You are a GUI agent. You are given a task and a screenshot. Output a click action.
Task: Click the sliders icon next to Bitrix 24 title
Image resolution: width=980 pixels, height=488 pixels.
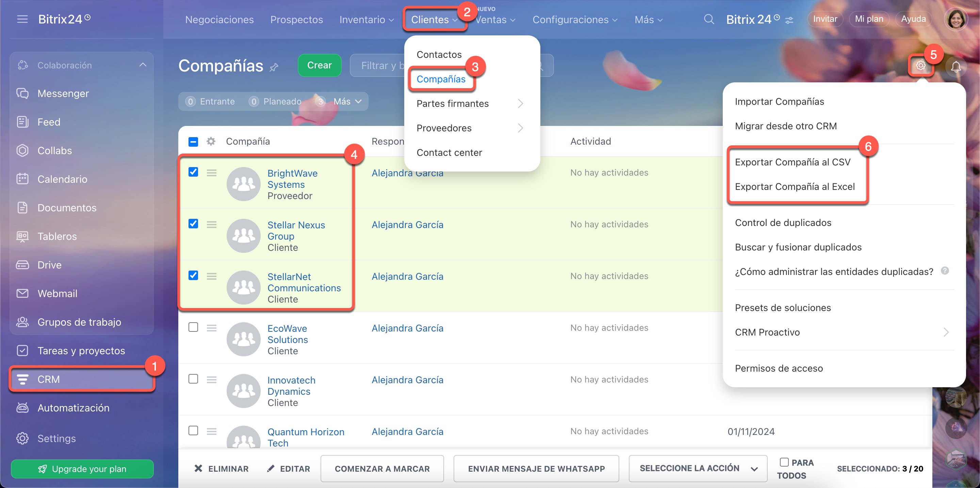(789, 20)
